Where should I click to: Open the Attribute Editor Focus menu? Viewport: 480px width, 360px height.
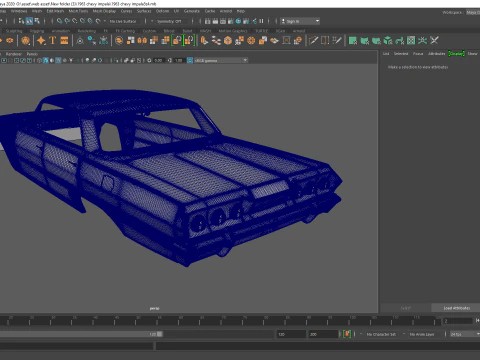[418, 53]
